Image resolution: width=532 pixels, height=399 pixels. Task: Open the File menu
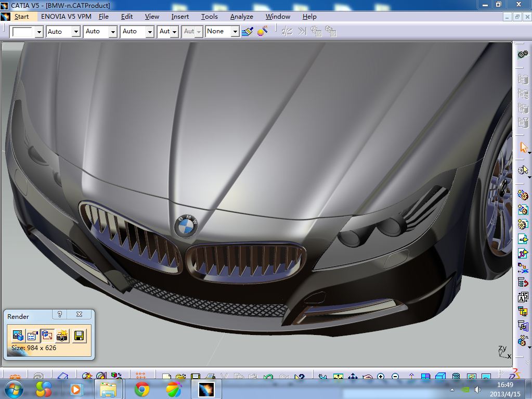(103, 17)
